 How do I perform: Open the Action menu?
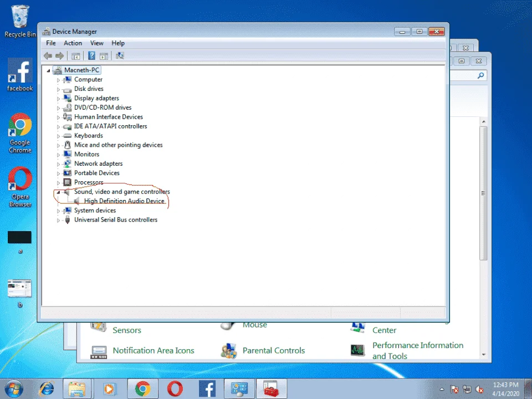pyautogui.click(x=73, y=43)
